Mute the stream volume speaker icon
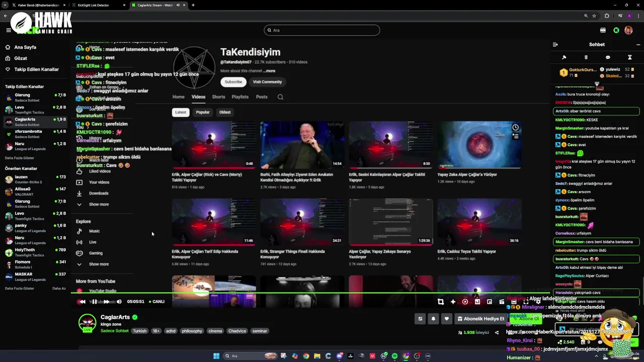The image size is (644, 362). pyautogui.click(x=119, y=302)
